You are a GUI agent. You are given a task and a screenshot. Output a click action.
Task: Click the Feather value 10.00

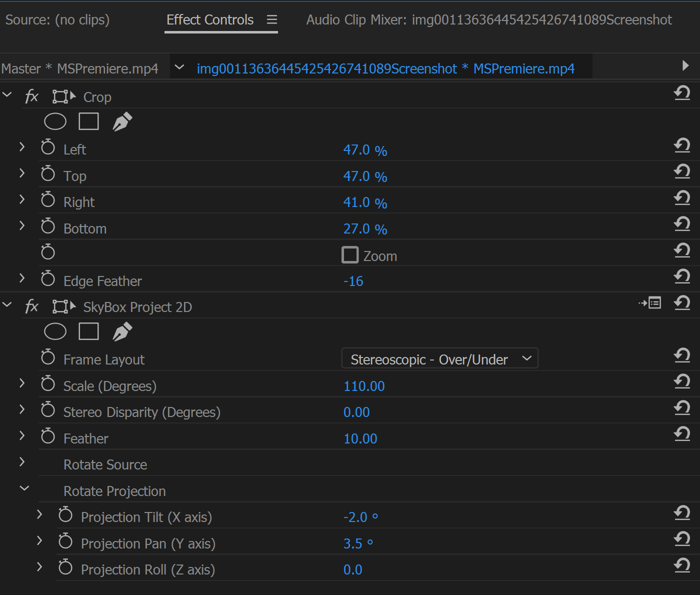[x=360, y=438]
